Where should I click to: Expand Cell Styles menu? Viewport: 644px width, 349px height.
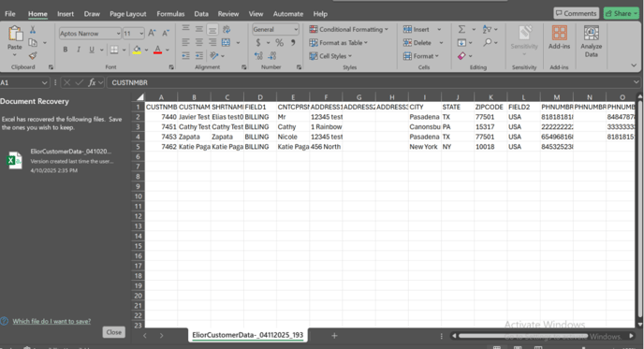coord(330,56)
